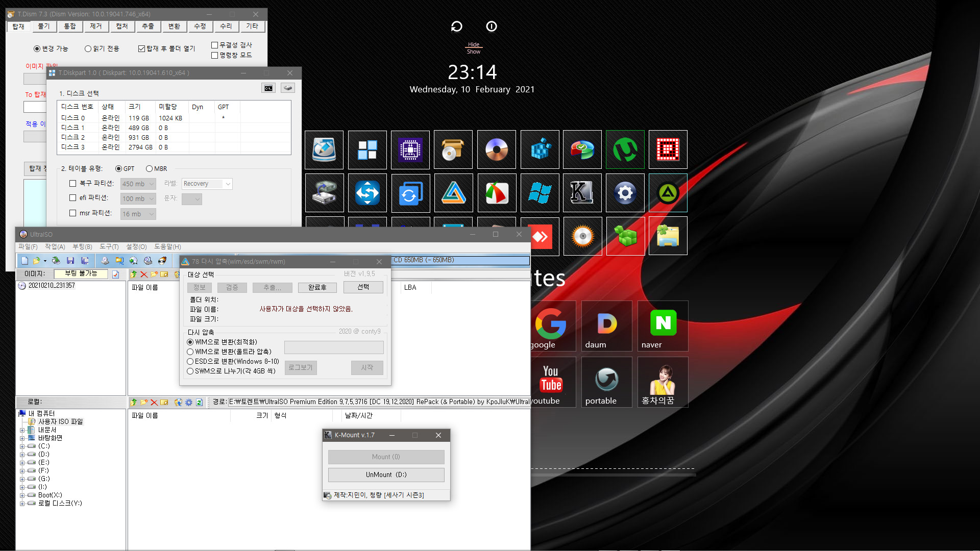Click UnMount (D:) in K-Mount
The height and width of the screenshot is (551, 980).
click(x=386, y=475)
